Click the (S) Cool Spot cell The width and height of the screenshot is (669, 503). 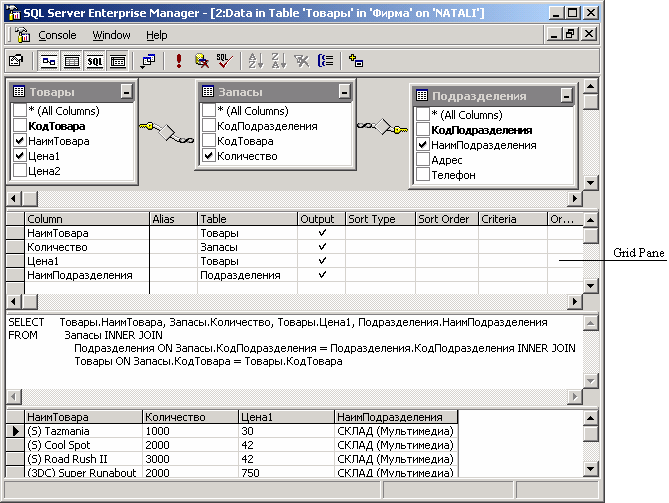[84, 445]
